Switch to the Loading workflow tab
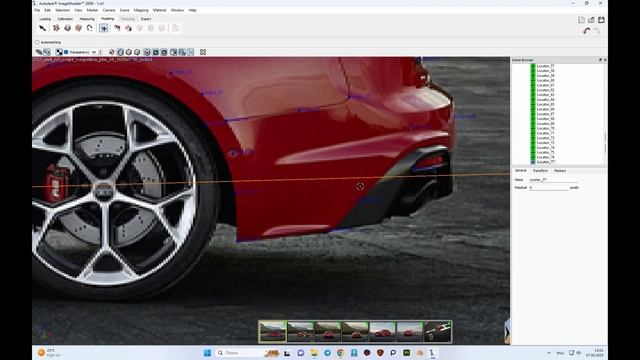The width and height of the screenshot is (640, 360). tap(45, 19)
